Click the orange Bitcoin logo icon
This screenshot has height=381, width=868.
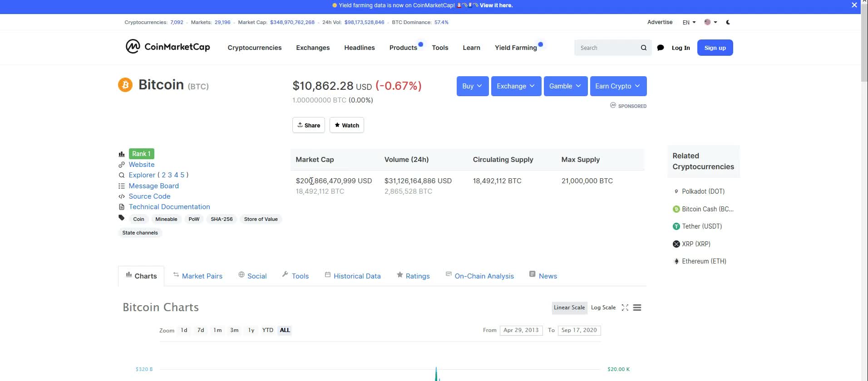(125, 85)
